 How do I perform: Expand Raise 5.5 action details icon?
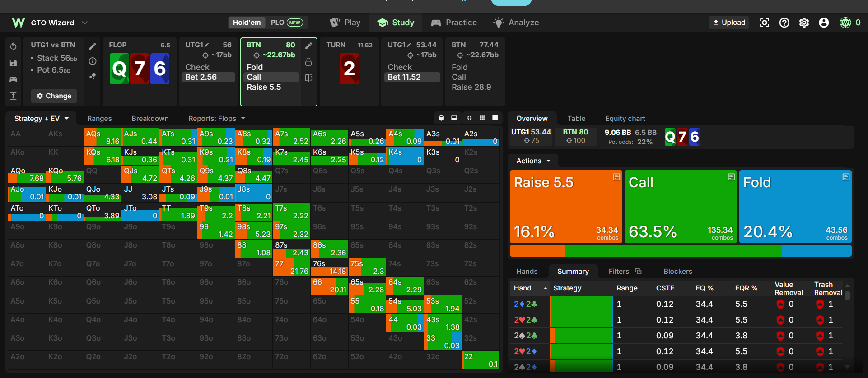click(x=616, y=177)
